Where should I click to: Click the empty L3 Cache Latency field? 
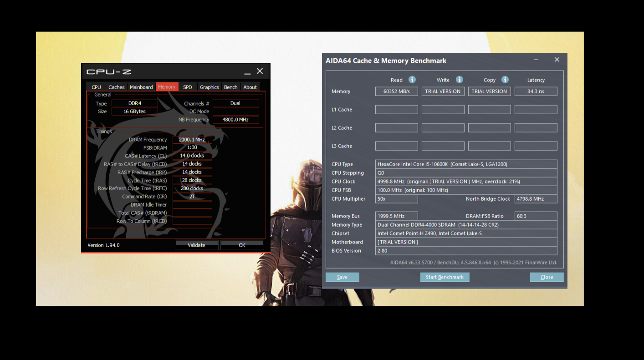pos(536,146)
